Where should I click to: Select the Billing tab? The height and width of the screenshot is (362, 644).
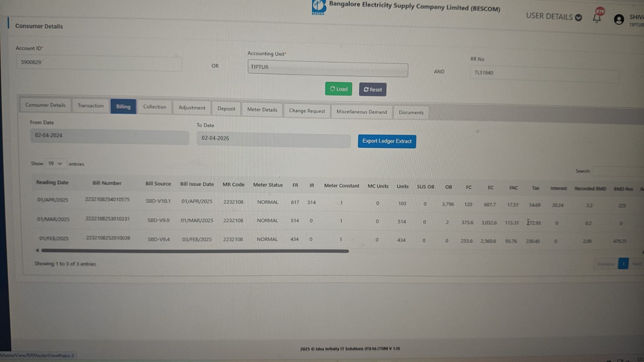[123, 107]
